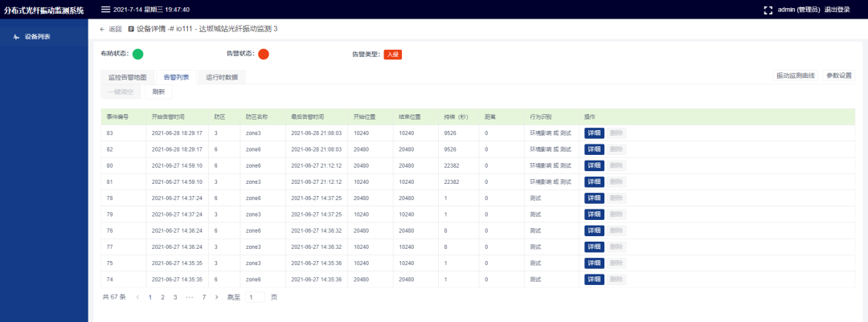Image resolution: width=868 pixels, height=322 pixels.
Task: Click the 持续（秒） column header
Action: pos(457,116)
